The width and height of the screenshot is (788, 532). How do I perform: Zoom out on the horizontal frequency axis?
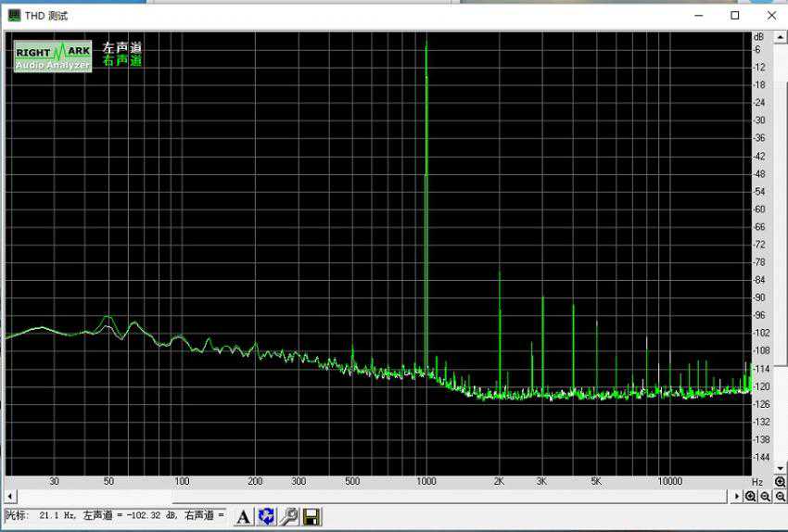[766, 497]
